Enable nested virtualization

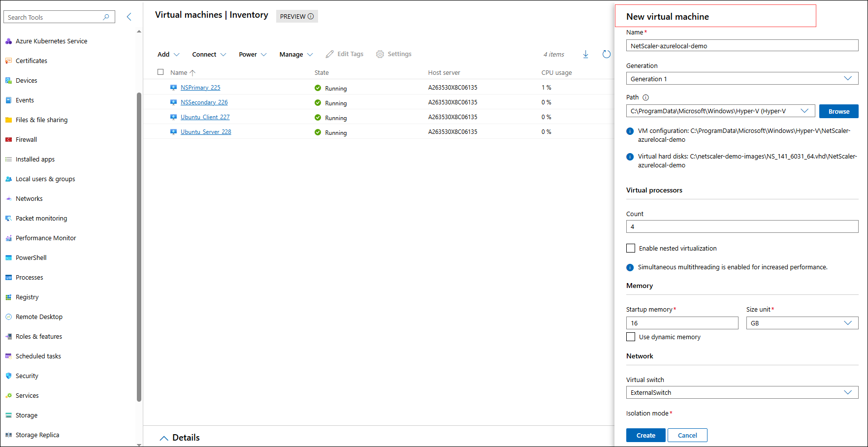tap(631, 248)
